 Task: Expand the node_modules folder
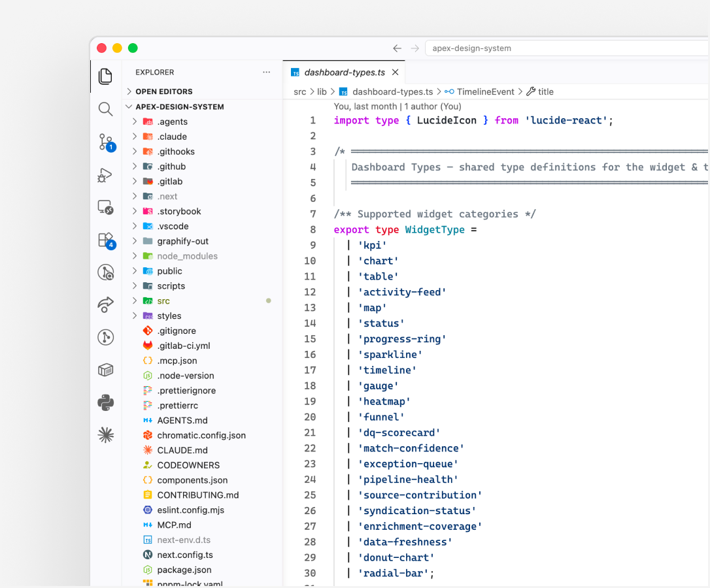pos(202,256)
